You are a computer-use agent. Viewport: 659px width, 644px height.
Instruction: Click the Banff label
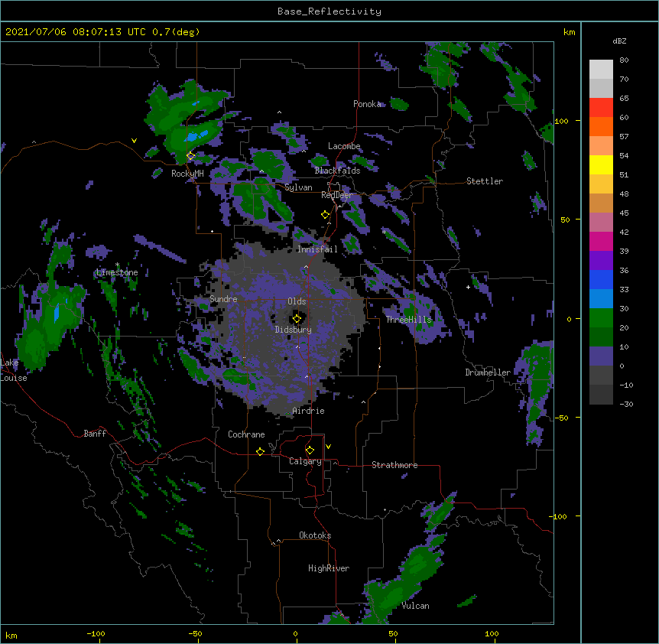coord(95,434)
